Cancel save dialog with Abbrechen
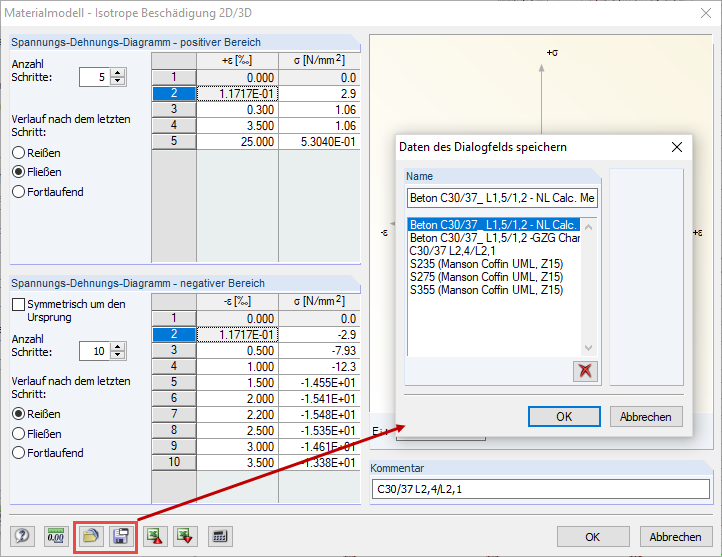This screenshot has width=722, height=557. [x=646, y=417]
